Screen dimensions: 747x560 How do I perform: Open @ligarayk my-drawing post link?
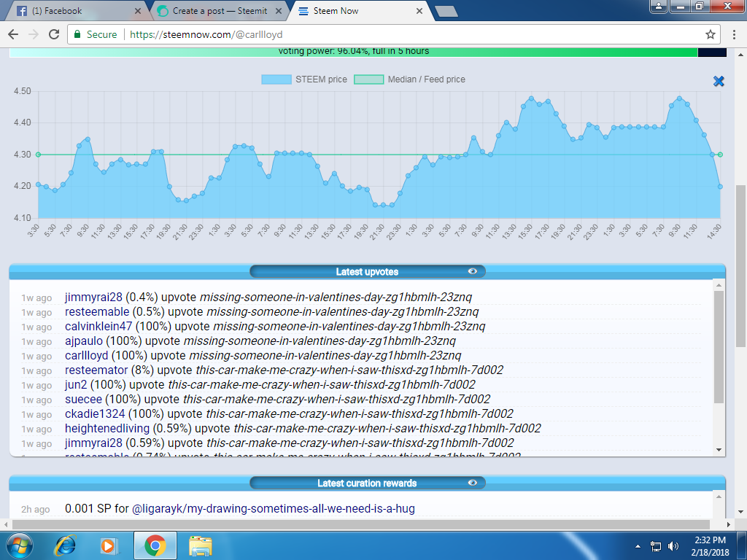click(x=273, y=508)
